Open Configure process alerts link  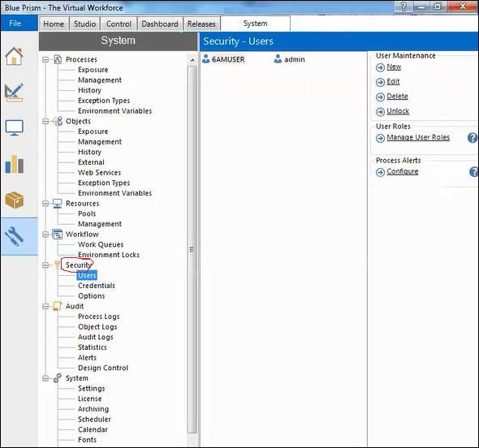coord(403,171)
